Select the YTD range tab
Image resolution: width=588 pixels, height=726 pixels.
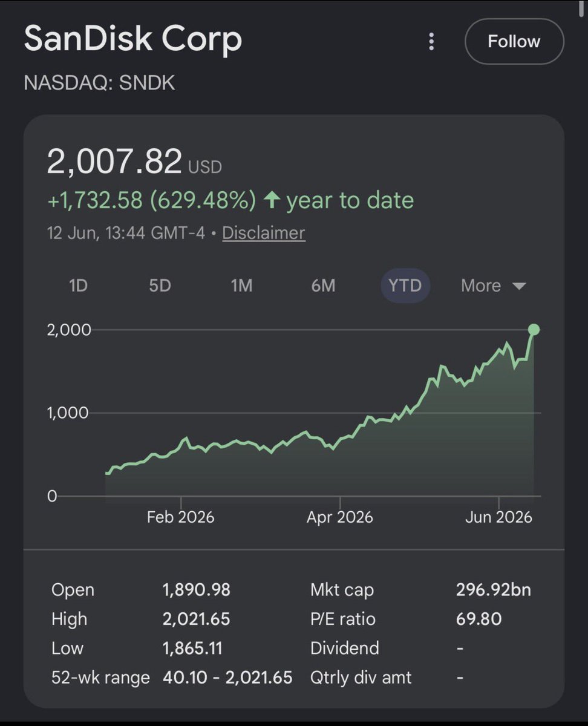point(405,286)
